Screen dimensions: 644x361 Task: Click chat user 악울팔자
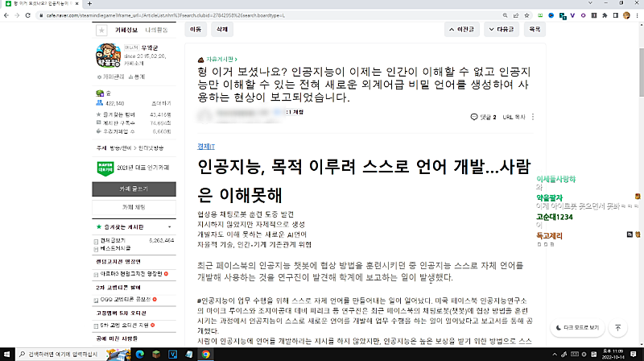click(x=550, y=197)
